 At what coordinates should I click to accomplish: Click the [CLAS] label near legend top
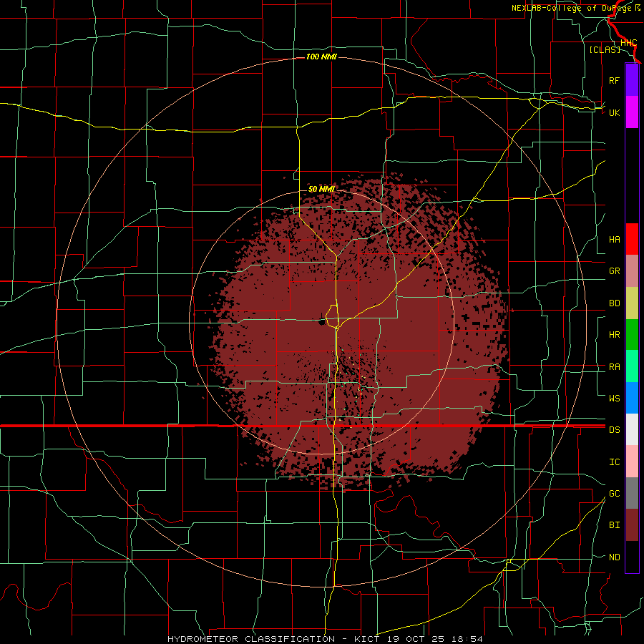click(605, 49)
